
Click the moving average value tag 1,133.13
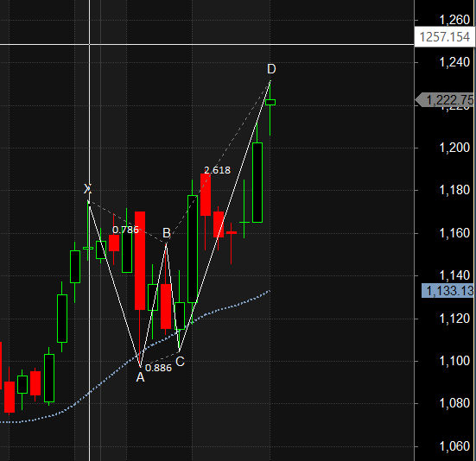pyautogui.click(x=447, y=291)
